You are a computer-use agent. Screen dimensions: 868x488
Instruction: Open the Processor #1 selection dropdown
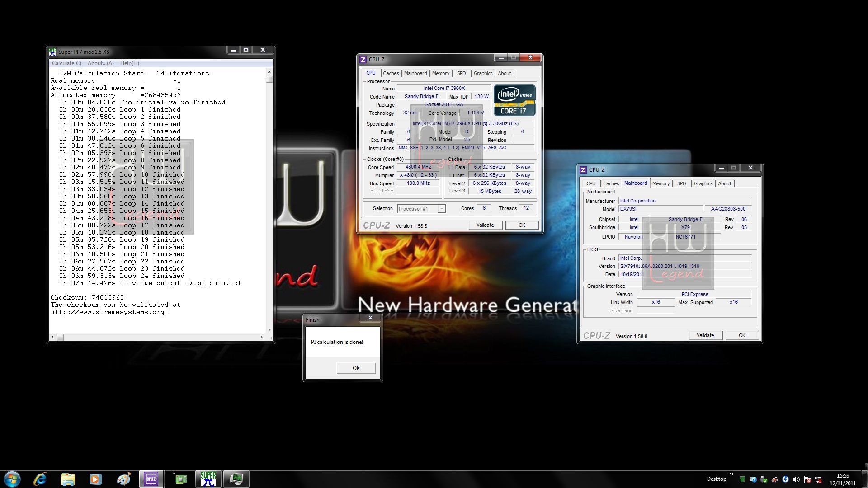click(x=421, y=209)
